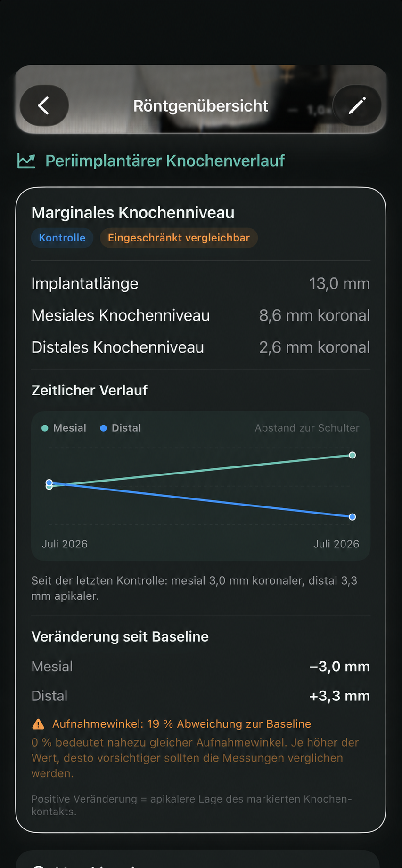Click the trend chart icon beside Periimplantärer Knochenverlauf
This screenshot has width=402, height=868.
point(26,161)
